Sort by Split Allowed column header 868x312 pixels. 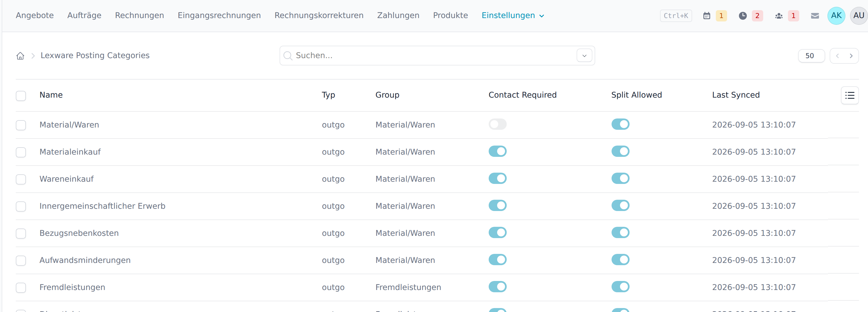click(x=637, y=95)
